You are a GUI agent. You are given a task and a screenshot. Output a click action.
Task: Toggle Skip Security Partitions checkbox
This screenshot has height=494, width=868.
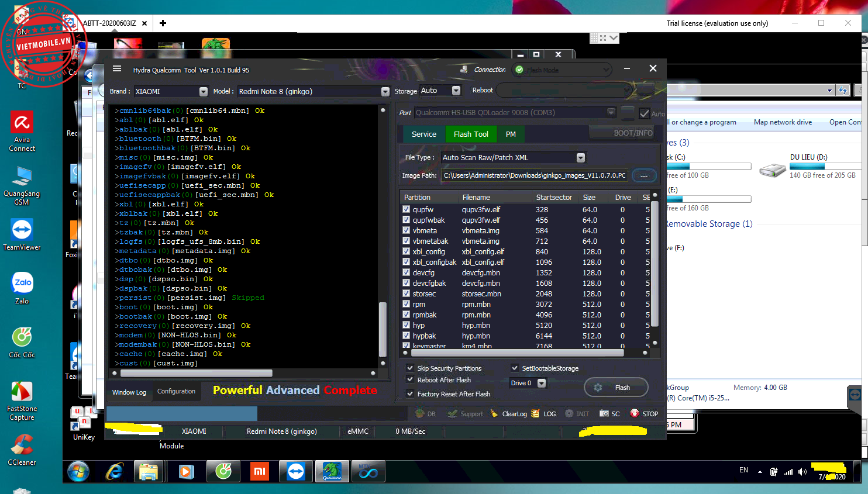(410, 368)
